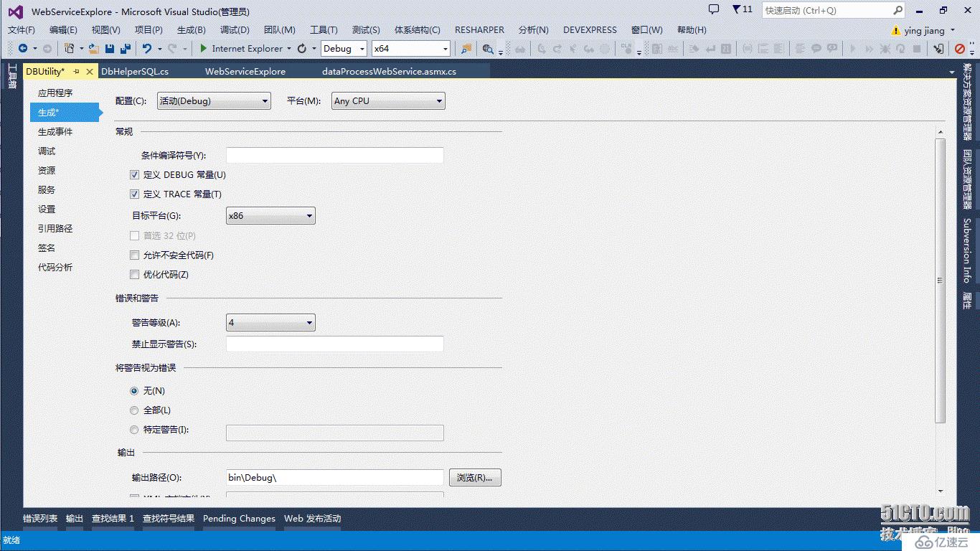
Task: Open the Subversion Info side panel
Action: click(967, 250)
